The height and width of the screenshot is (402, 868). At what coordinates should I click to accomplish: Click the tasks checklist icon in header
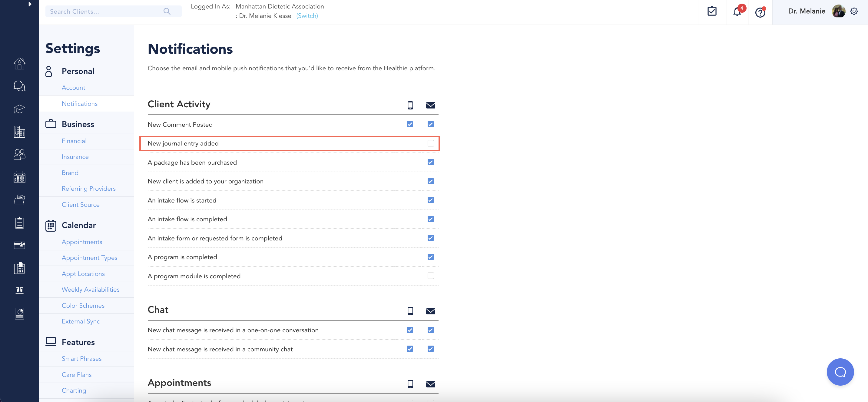pyautogui.click(x=712, y=11)
